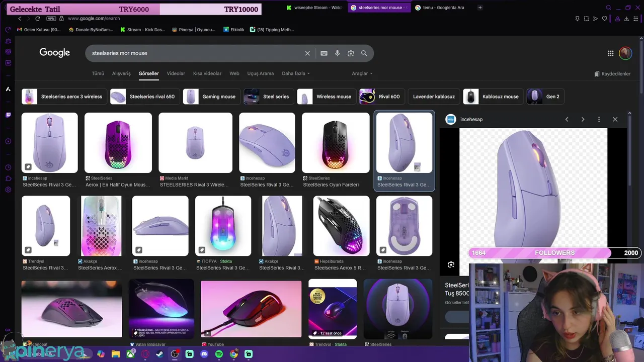Open Google logo home link
The height and width of the screenshot is (362, 644).
[x=55, y=53]
